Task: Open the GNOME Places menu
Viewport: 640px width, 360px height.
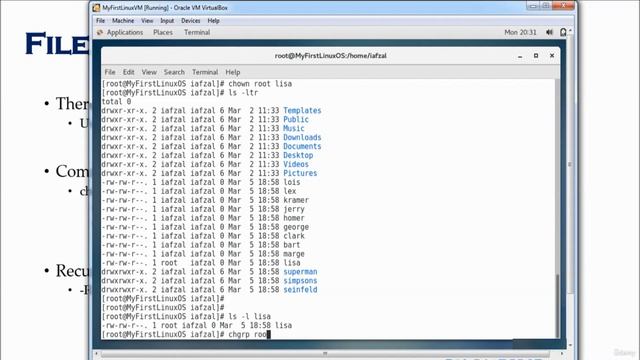Action: [163, 32]
